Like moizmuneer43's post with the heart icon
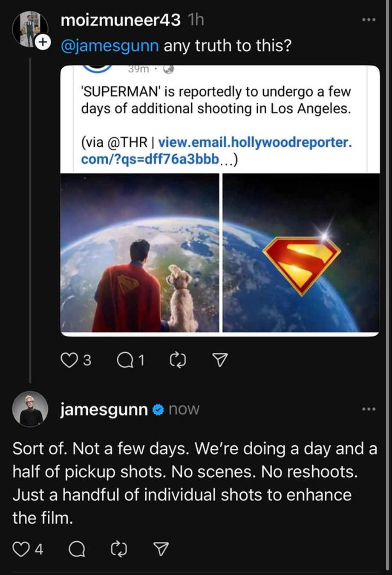Screen dimensions: 392x575 (68, 361)
